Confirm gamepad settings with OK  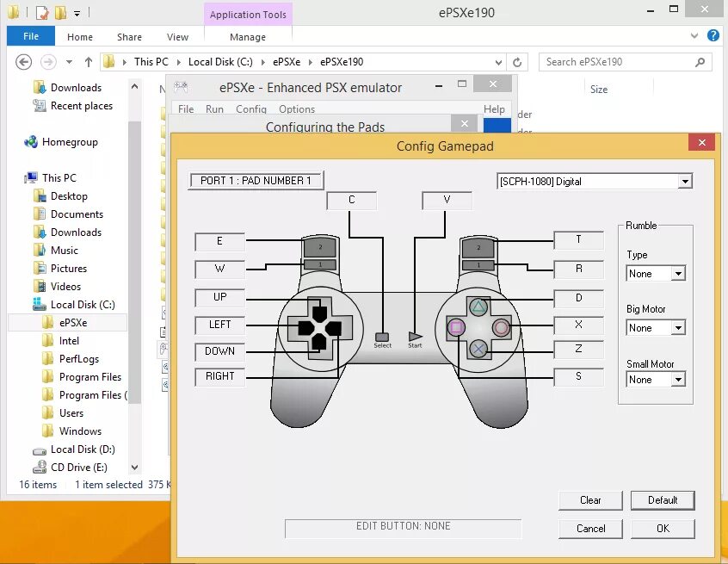pos(663,528)
